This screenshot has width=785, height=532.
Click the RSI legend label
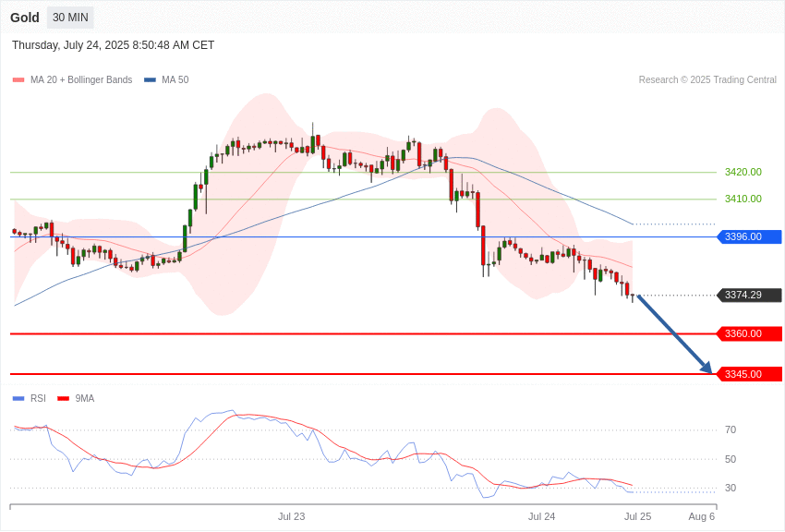tap(38, 398)
